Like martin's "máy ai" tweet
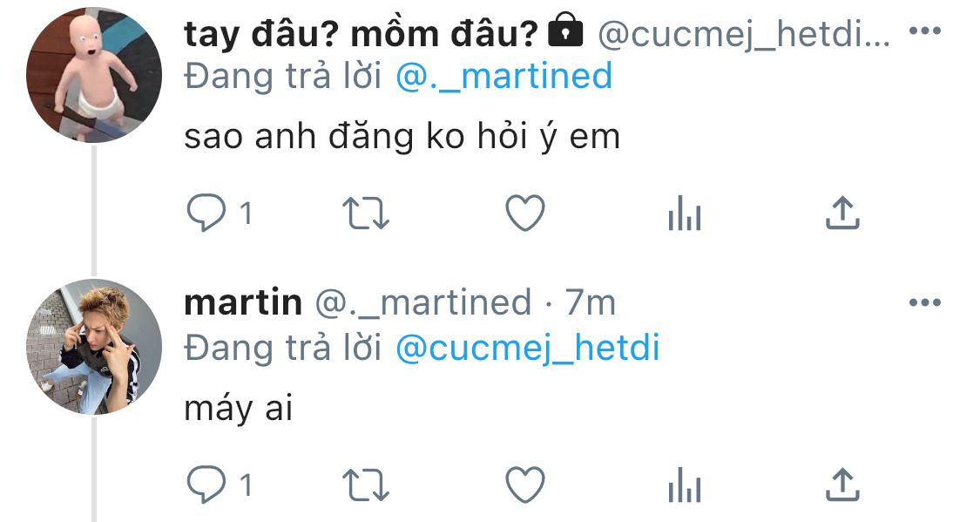This screenshot has height=522, width=980. point(525,485)
